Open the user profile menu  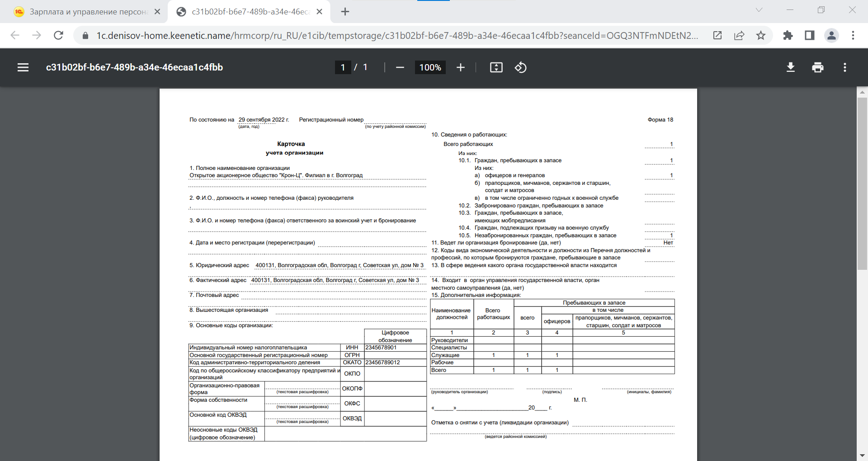(x=831, y=35)
